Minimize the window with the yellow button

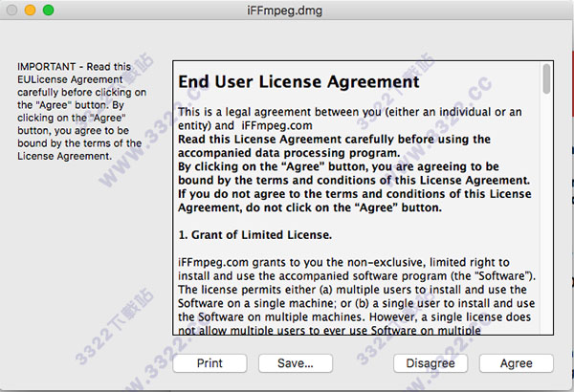click(x=30, y=10)
